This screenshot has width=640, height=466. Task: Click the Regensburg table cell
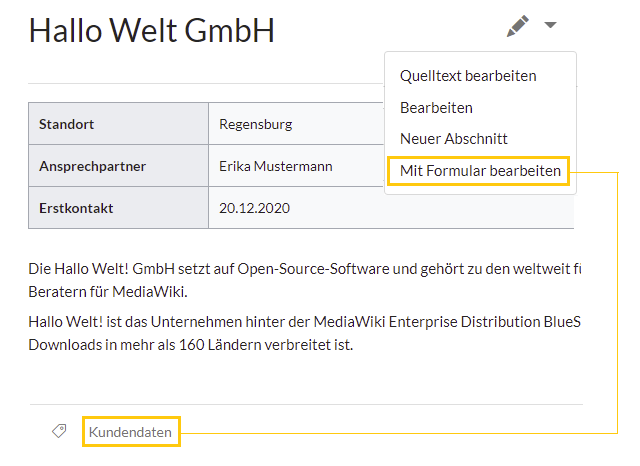(296, 124)
